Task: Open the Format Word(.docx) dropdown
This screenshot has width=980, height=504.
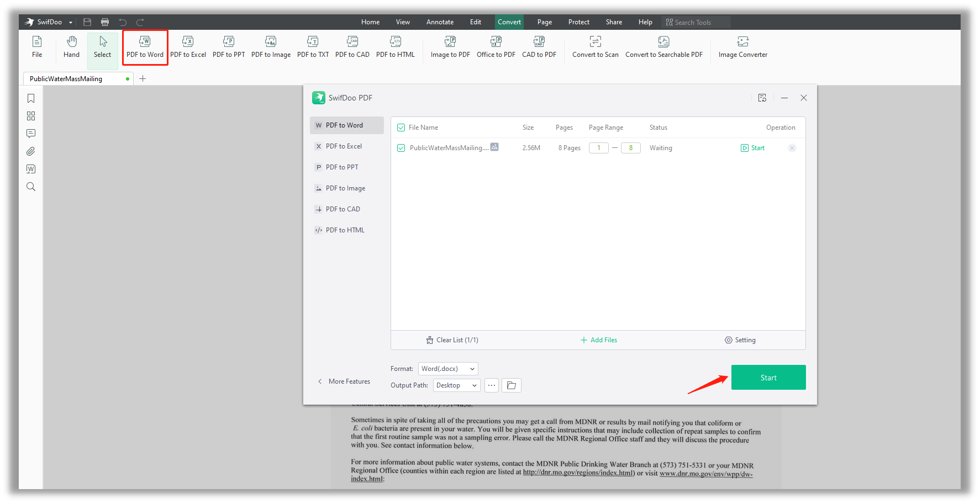Action: [448, 369]
